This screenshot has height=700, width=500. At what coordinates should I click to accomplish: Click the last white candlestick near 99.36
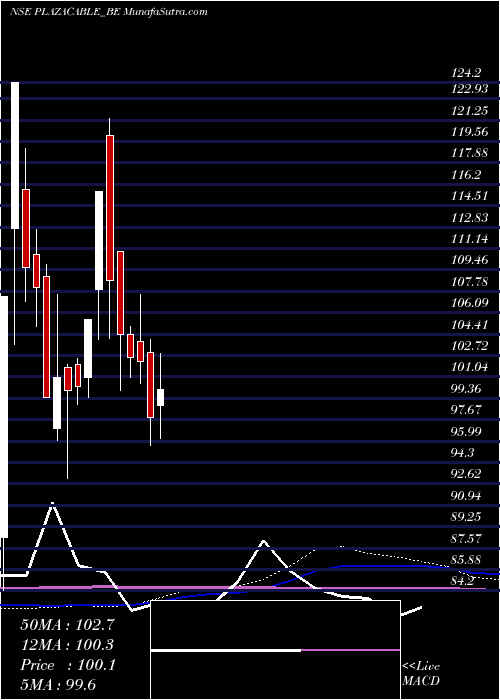pos(160,397)
